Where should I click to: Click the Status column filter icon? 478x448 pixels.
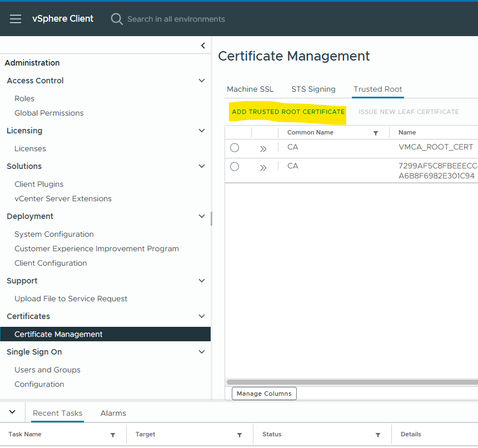[x=377, y=434]
